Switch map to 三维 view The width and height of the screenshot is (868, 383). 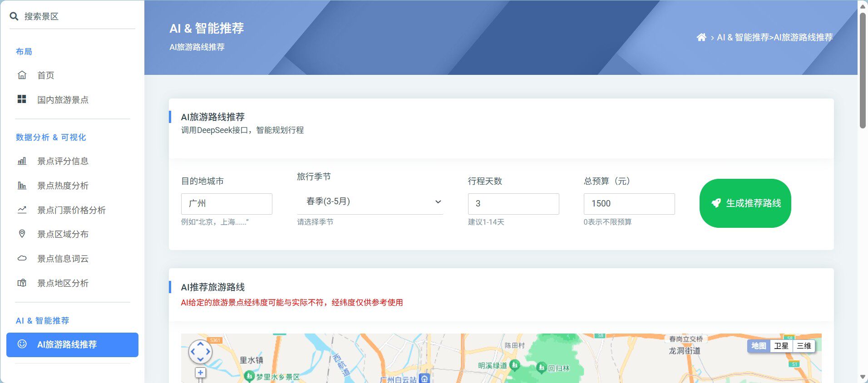pyautogui.click(x=804, y=346)
